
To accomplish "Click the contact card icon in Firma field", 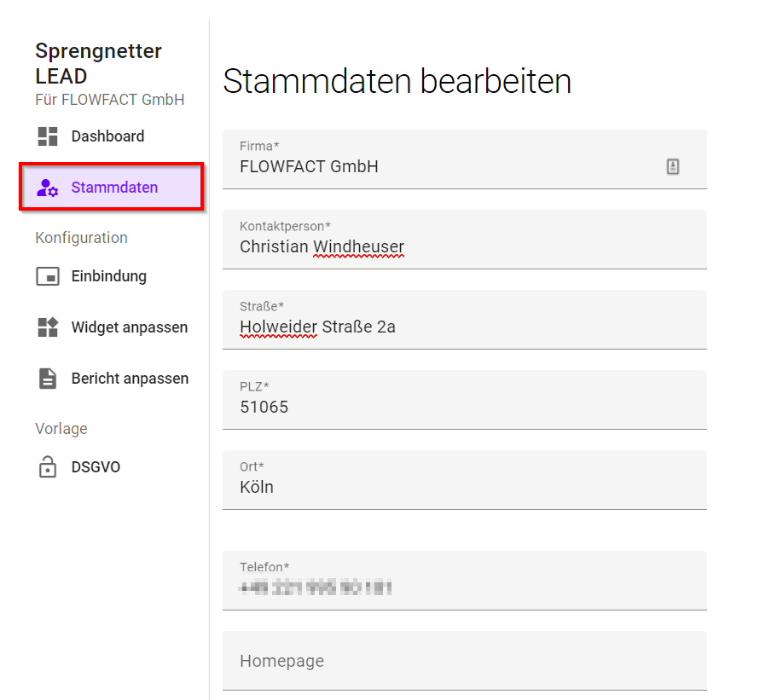I will coord(673,166).
